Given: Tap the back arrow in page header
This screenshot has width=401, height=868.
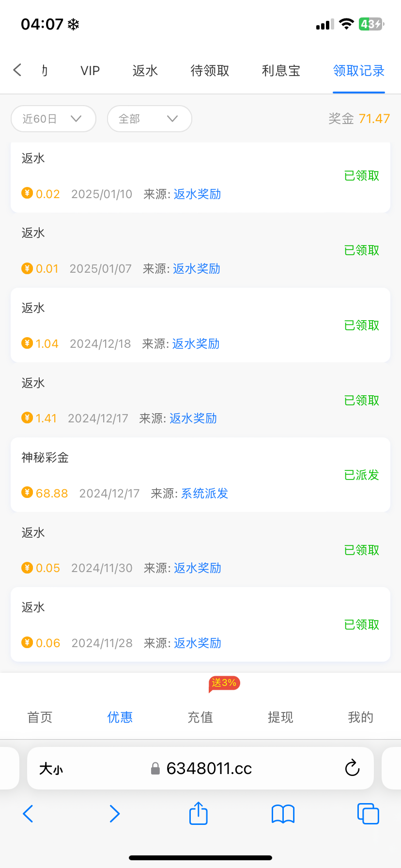Looking at the screenshot, I should (x=17, y=70).
